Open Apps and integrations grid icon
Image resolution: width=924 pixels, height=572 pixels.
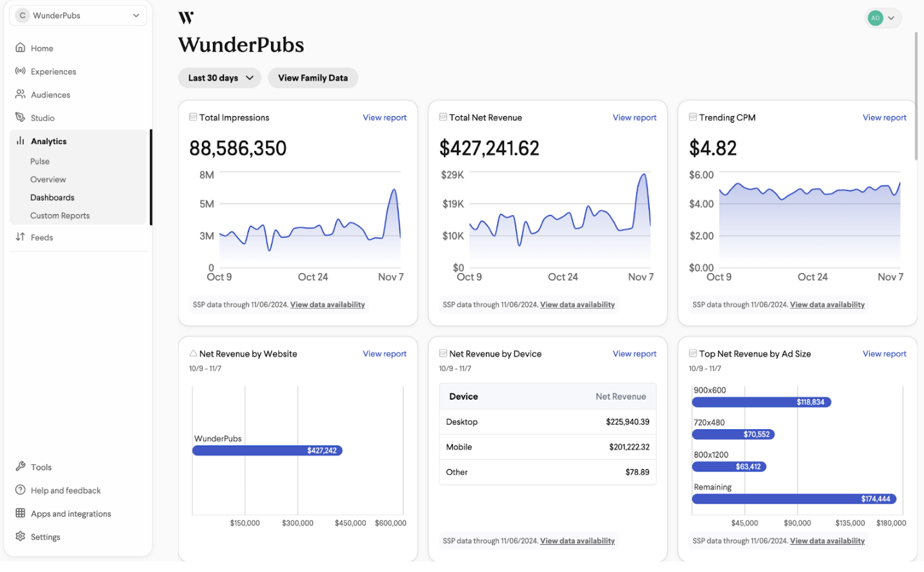[21, 513]
